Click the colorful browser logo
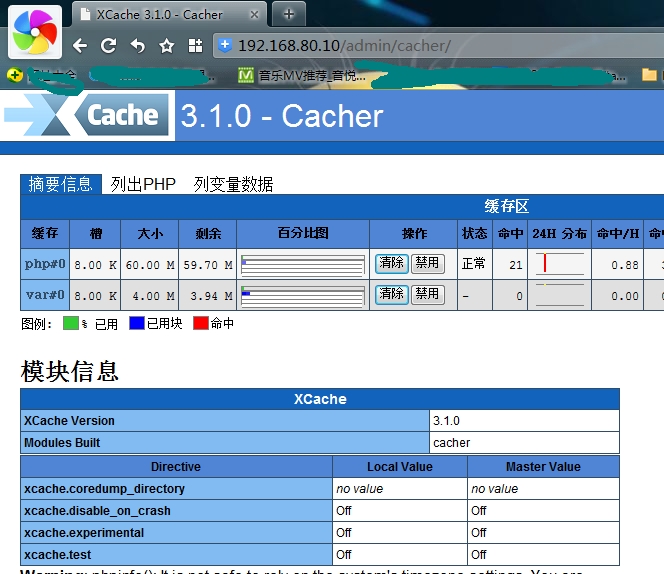 pyautogui.click(x=35, y=32)
